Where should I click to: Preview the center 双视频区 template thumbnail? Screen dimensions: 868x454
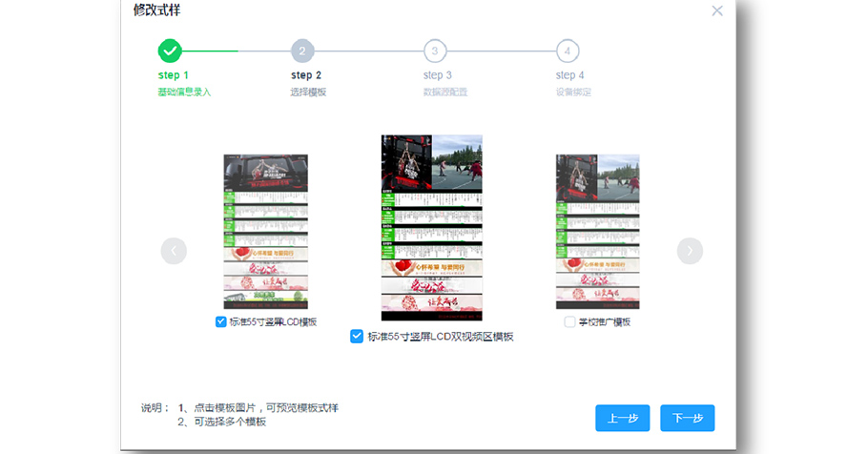(432, 227)
